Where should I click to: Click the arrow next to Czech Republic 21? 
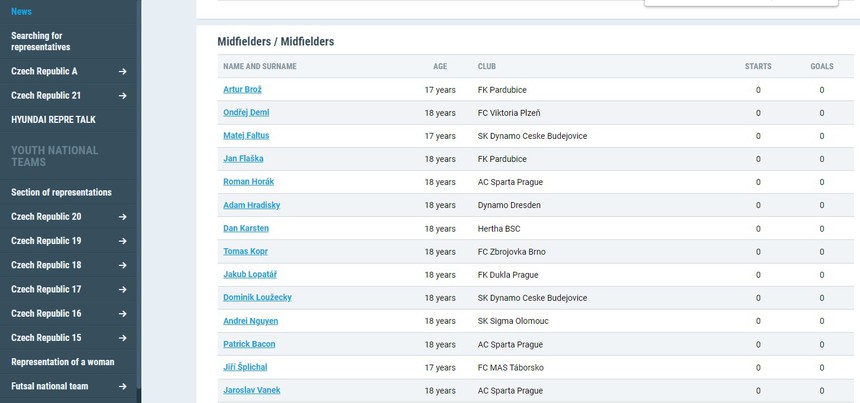122,96
